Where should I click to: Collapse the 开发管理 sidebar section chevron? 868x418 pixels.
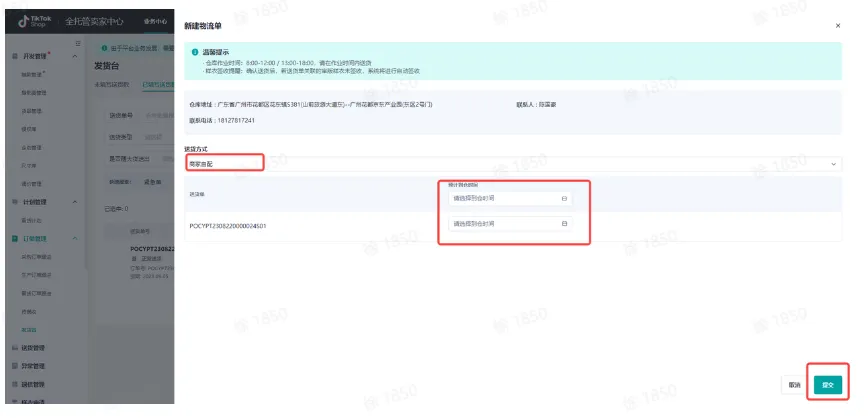pos(75,56)
